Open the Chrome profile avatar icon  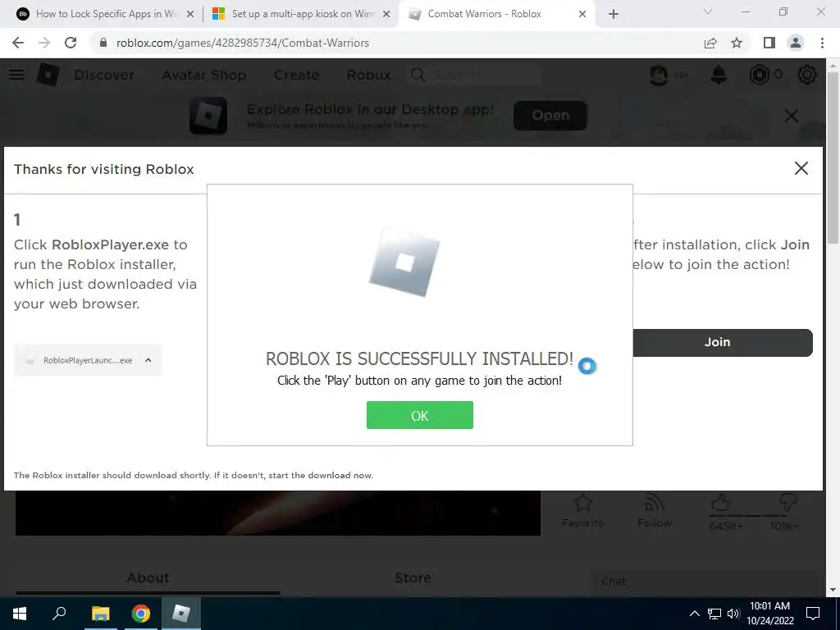796,43
